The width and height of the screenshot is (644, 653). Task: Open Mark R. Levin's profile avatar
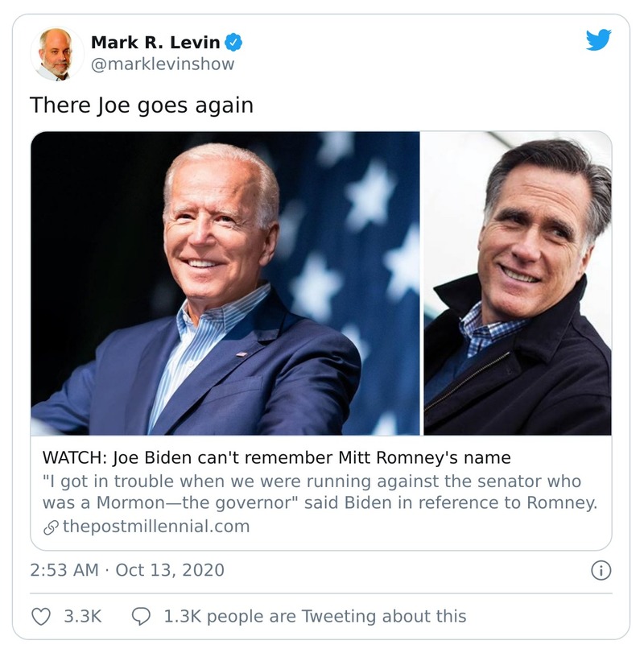pyautogui.click(x=56, y=50)
